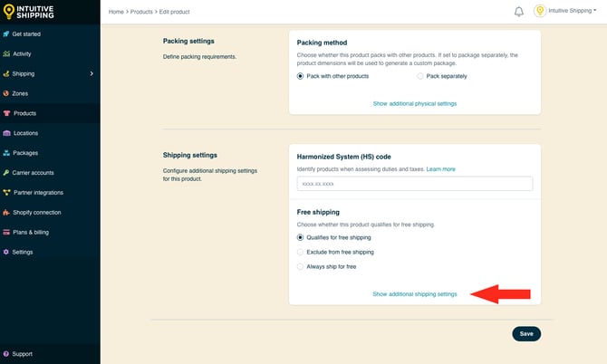The image size is (607, 364).
Task: Click the Plans & billing card icon
Action: pyautogui.click(x=6, y=232)
